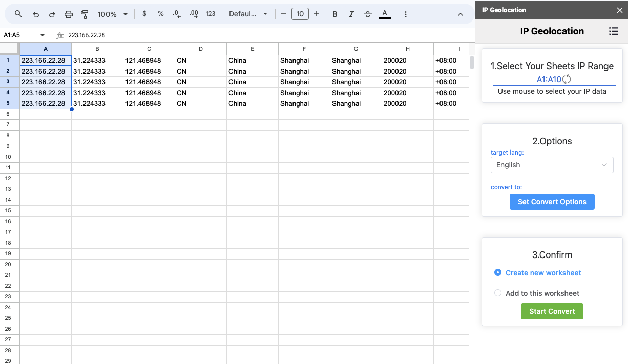Toggle italic text formatting
Screen dimensions: 628x364
(x=351, y=14)
